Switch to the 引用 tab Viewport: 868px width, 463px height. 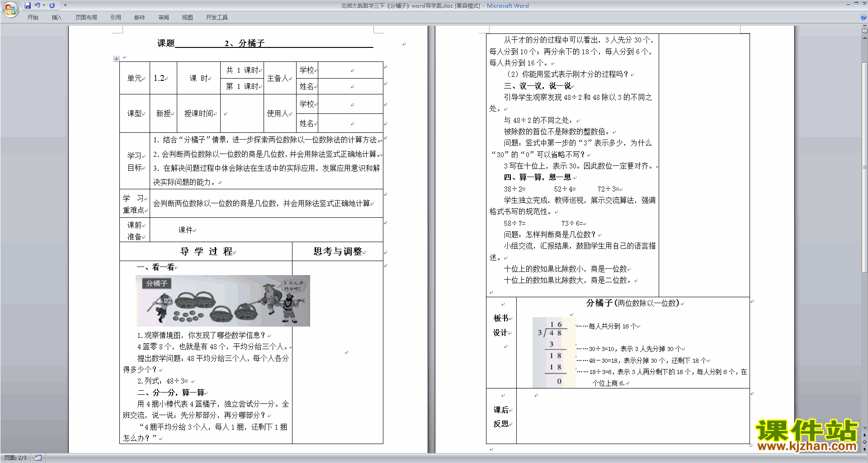click(116, 18)
